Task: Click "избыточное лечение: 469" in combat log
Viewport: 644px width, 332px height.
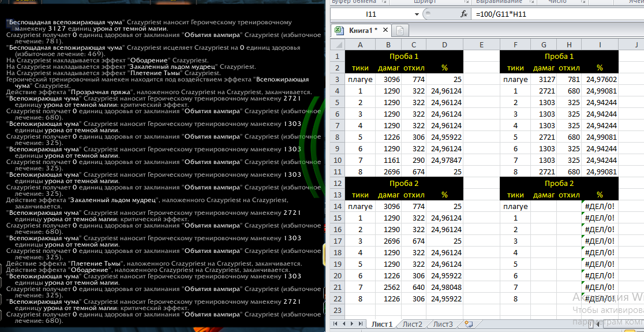Action: click(x=59, y=54)
